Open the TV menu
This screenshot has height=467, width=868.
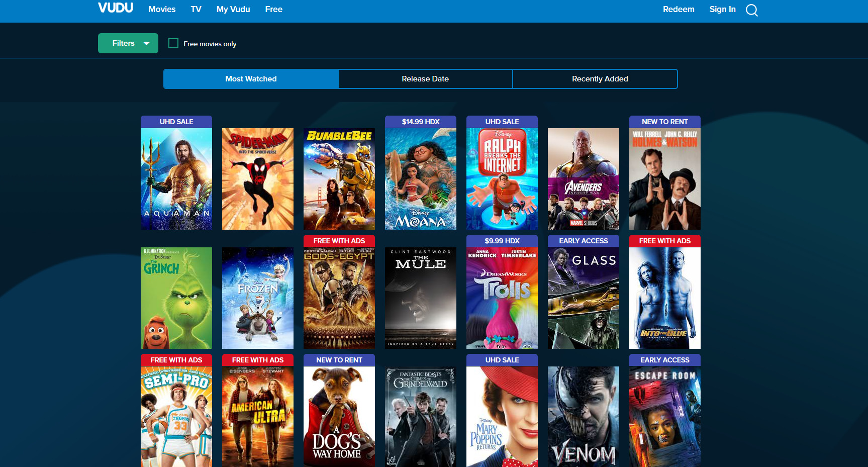(196, 9)
